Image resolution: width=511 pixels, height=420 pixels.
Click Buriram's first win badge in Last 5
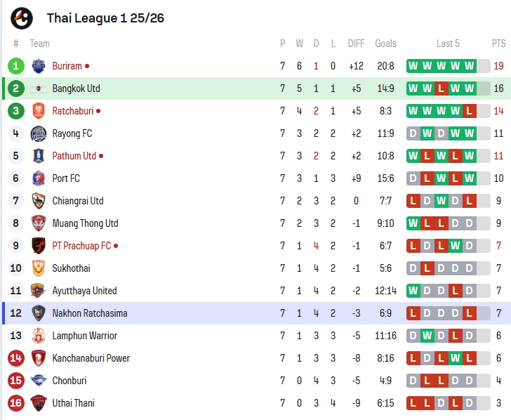coord(413,66)
